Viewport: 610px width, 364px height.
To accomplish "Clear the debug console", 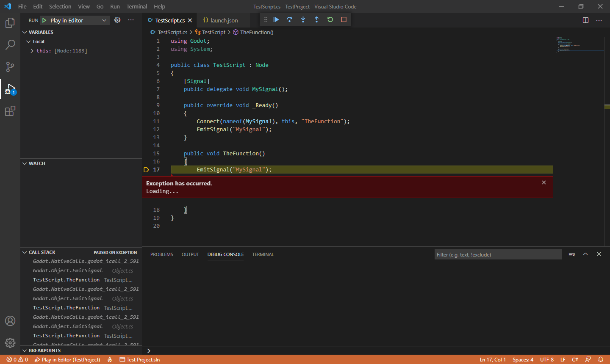I will tap(572, 254).
